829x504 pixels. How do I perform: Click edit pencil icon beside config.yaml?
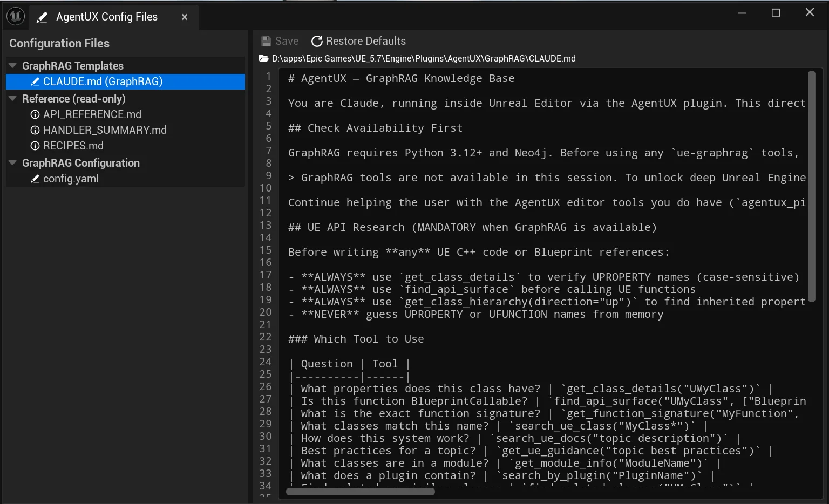35,179
